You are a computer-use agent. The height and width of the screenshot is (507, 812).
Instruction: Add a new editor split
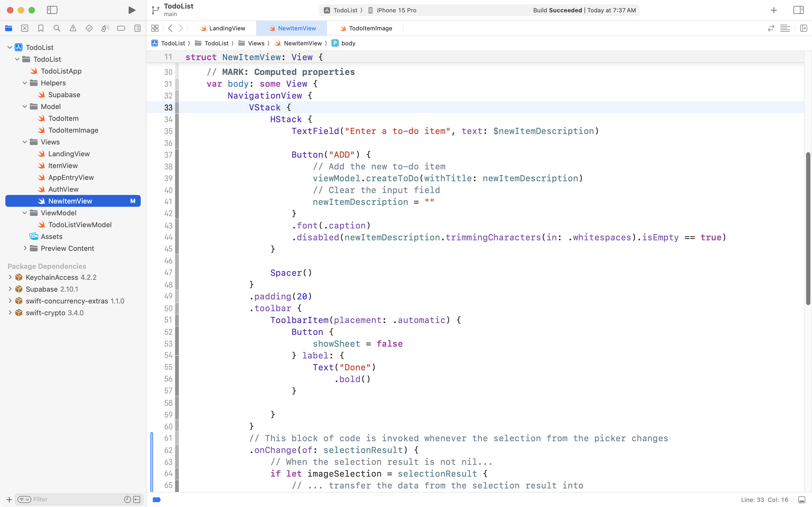[804, 28]
